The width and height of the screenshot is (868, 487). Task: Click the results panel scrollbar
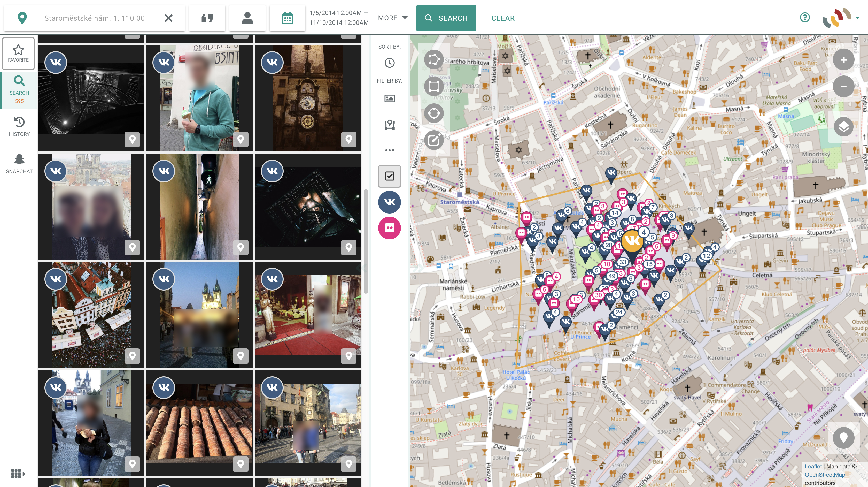click(365, 241)
